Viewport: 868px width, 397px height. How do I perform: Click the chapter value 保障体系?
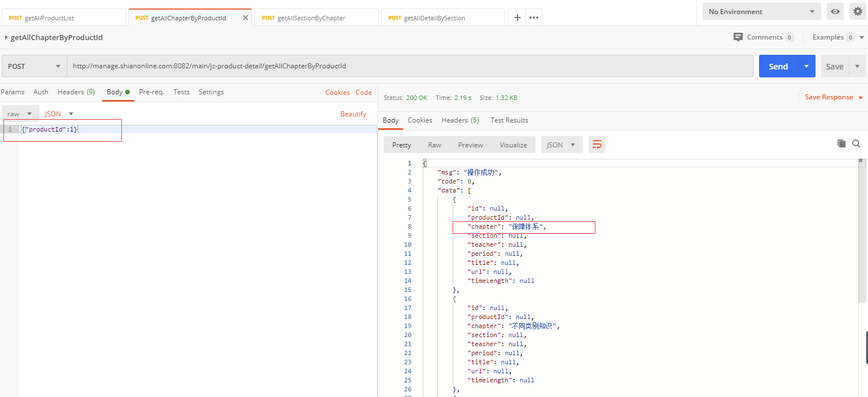526,226
